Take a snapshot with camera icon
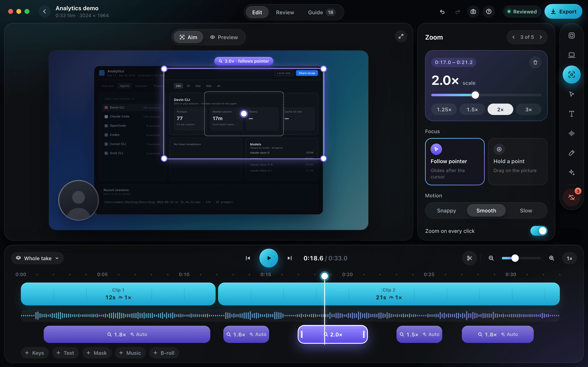The image size is (588, 367). point(473,12)
